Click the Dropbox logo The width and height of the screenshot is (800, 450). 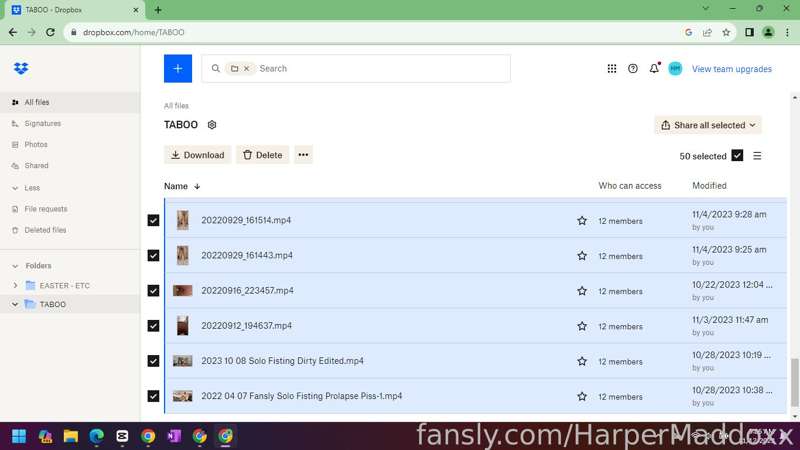pyautogui.click(x=21, y=68)
